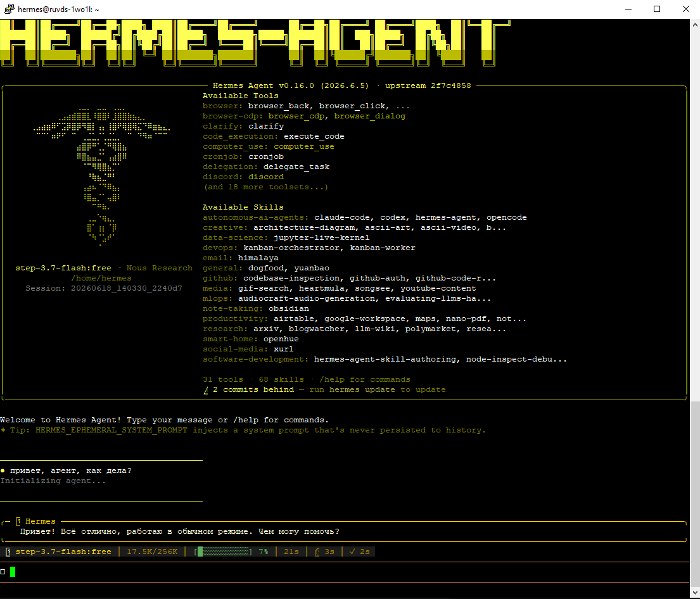Click the 3s timing entry with the icon
The width and height of the screenshot is (700, 599).
tap(324, 552)
